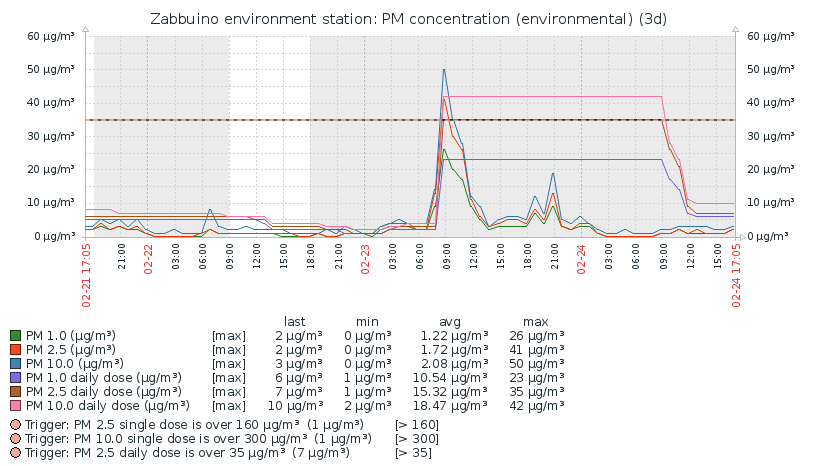Viewport: 821px width, 466px height.
Task: Click the pink PM 10.0 daily dose plateau line
Action: (x=552, y=96)
